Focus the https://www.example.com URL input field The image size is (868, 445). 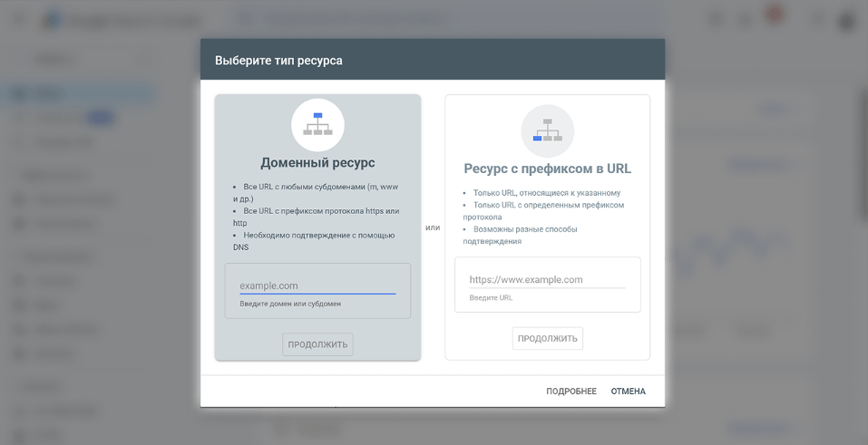click(548, 279)
